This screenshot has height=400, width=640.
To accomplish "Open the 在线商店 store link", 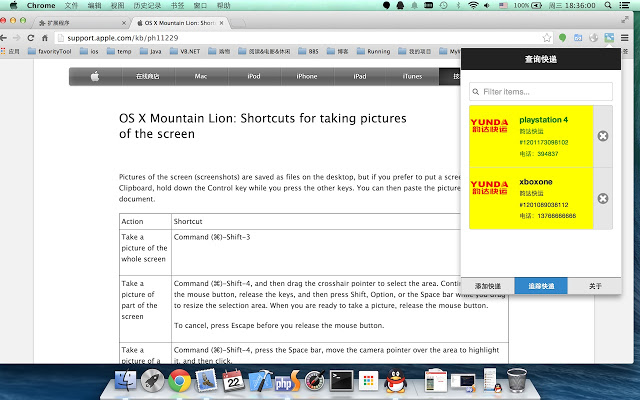I will coord(148,76).
